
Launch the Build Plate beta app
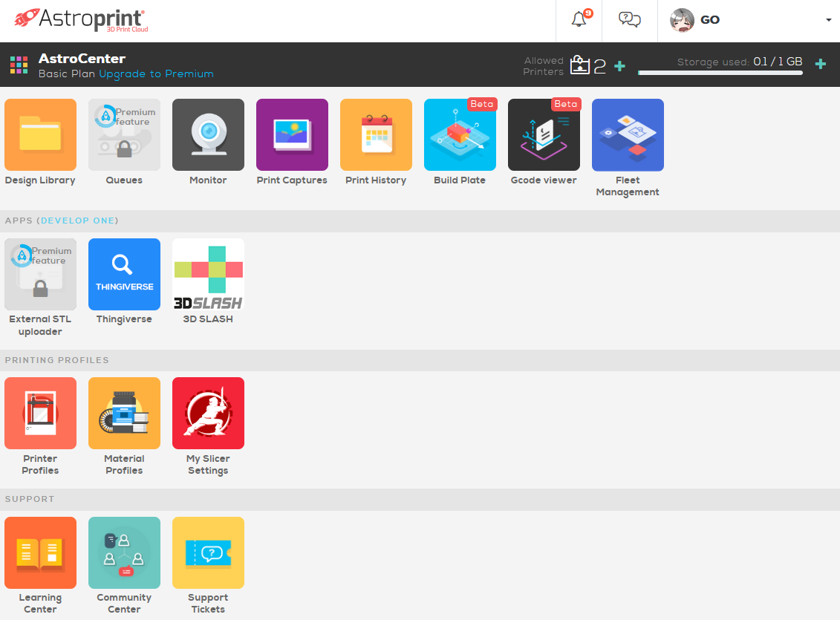tap(460, 134)
